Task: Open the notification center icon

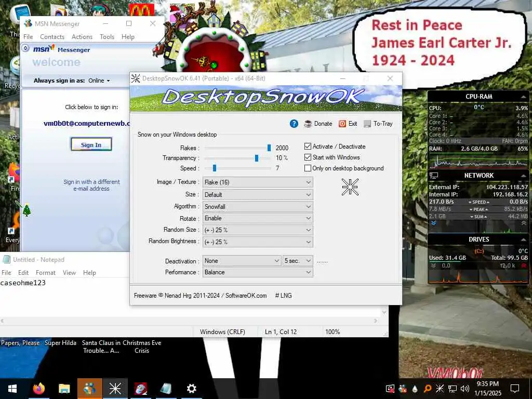Action: [515, 389]
